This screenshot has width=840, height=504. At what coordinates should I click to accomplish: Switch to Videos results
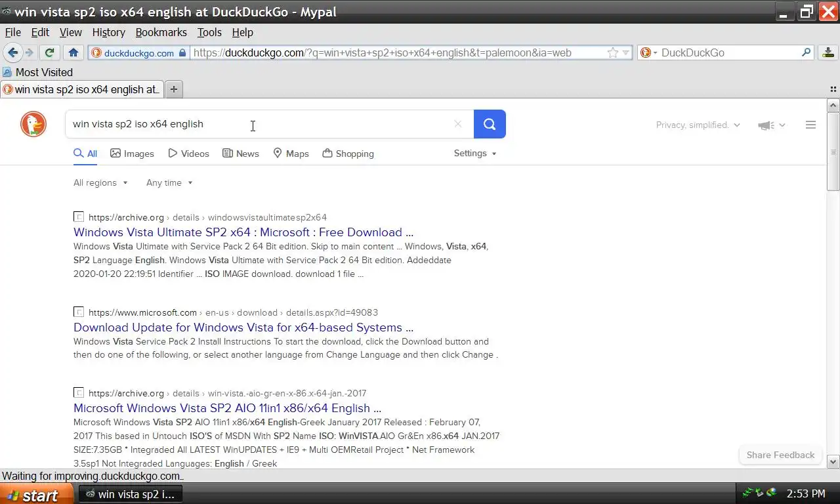[189, 154]
